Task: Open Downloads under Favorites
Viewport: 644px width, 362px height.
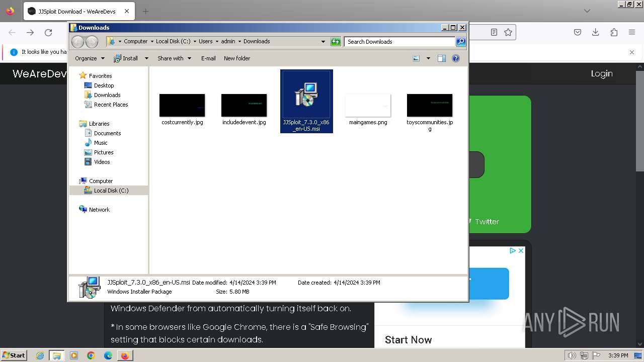Action: [107, 95]
